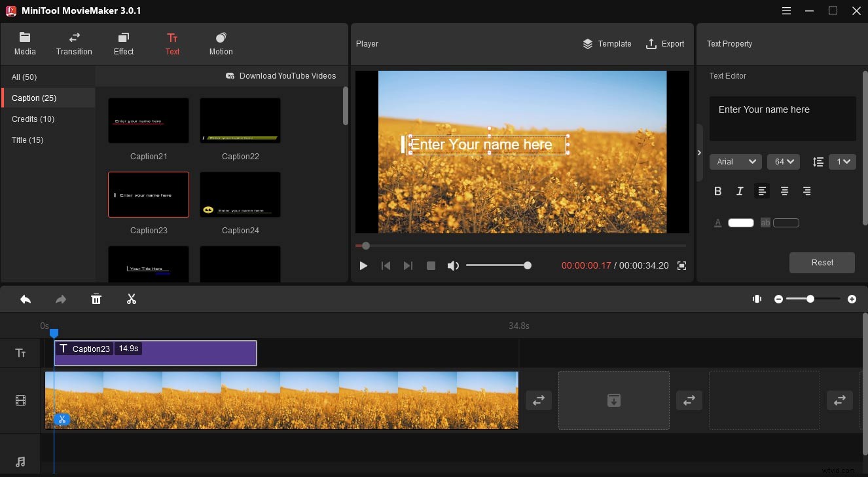
Task: Open the Media library panel
Action: [25, 43]
